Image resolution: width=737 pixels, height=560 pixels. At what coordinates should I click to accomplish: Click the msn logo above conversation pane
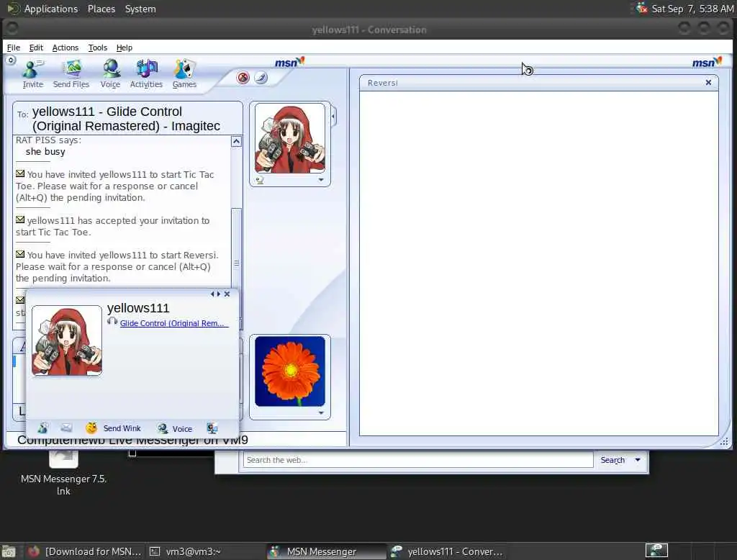click(289, 62)
